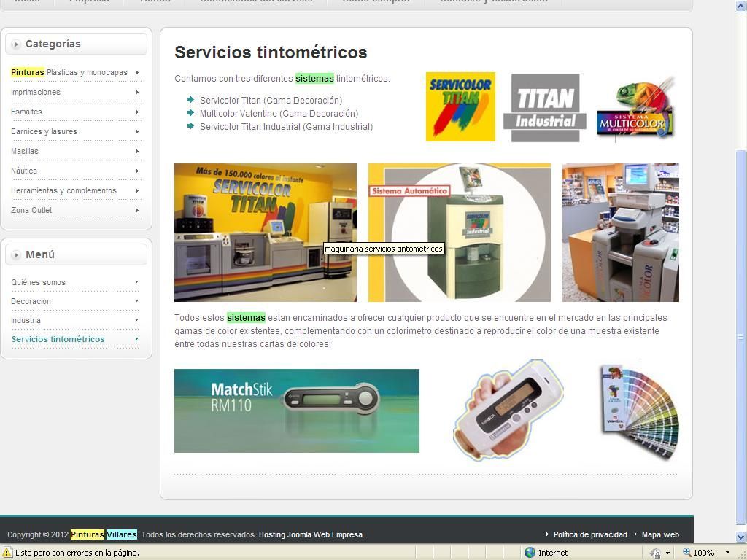
Task: Expand arrow beside Náutica
Action: 137,171
